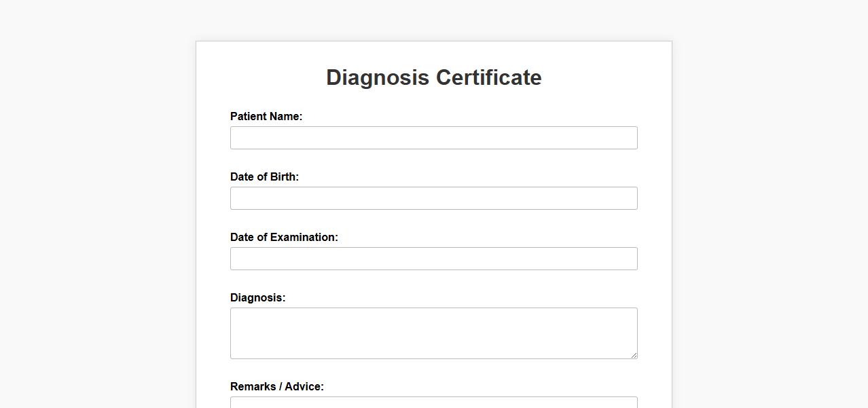Screen dimensions: 868x408
Task: Click the "Date of Examination:" label
Action: (x=284, y=238)
